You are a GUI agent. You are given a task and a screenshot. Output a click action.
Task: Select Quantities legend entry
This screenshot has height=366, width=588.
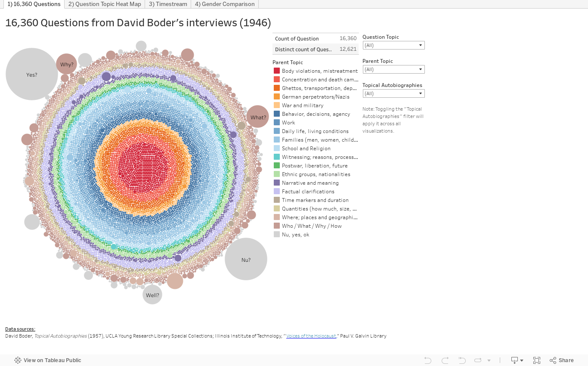[x=316, y=208]
